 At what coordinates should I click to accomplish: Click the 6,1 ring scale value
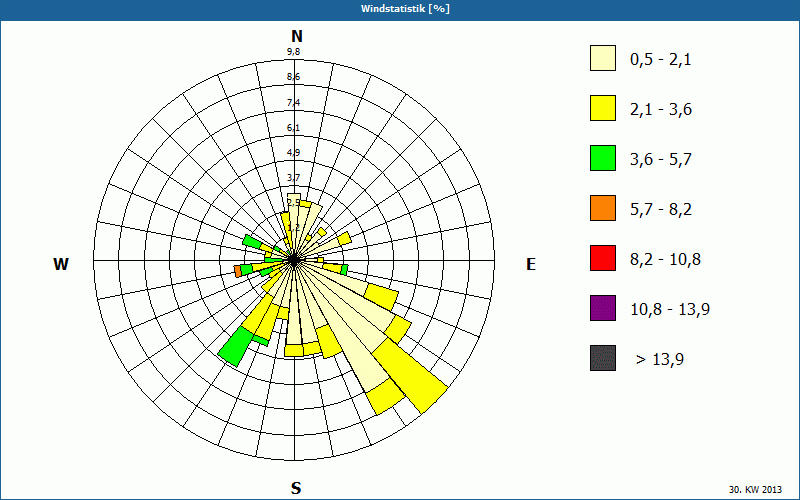[293, 128]
